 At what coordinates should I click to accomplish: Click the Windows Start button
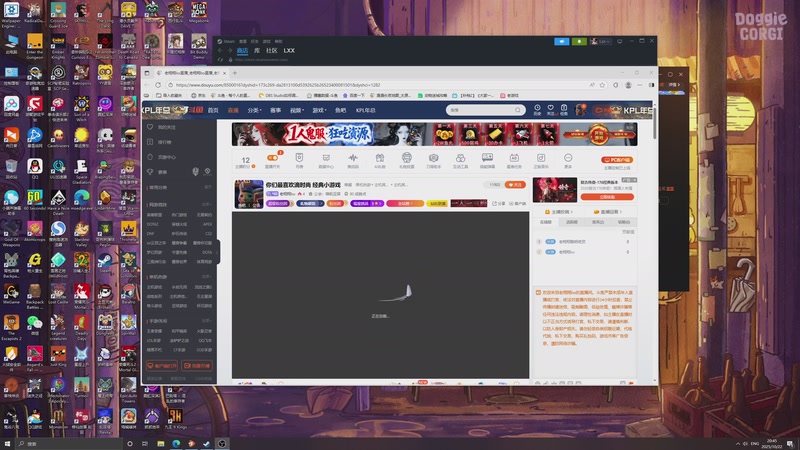(7, 443)
